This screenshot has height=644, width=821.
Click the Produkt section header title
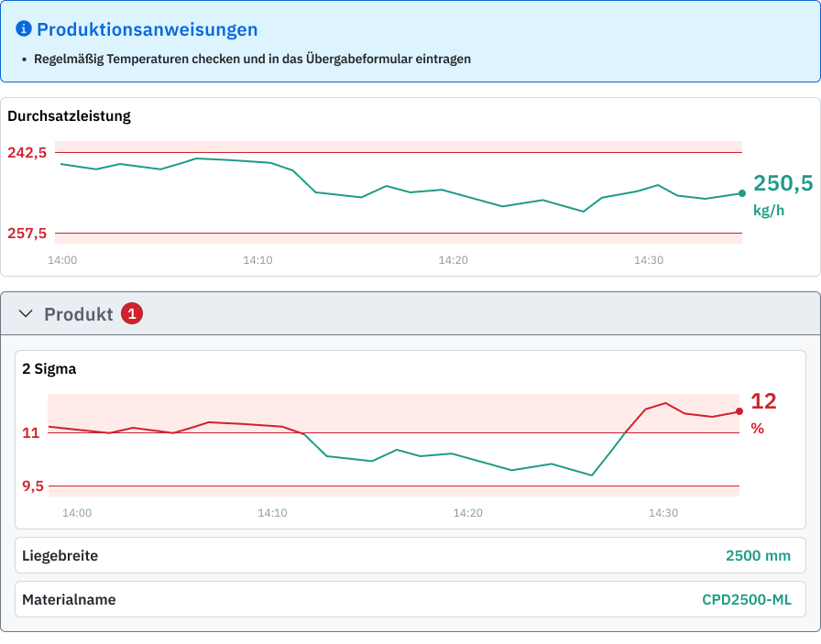tap(78, 314)
